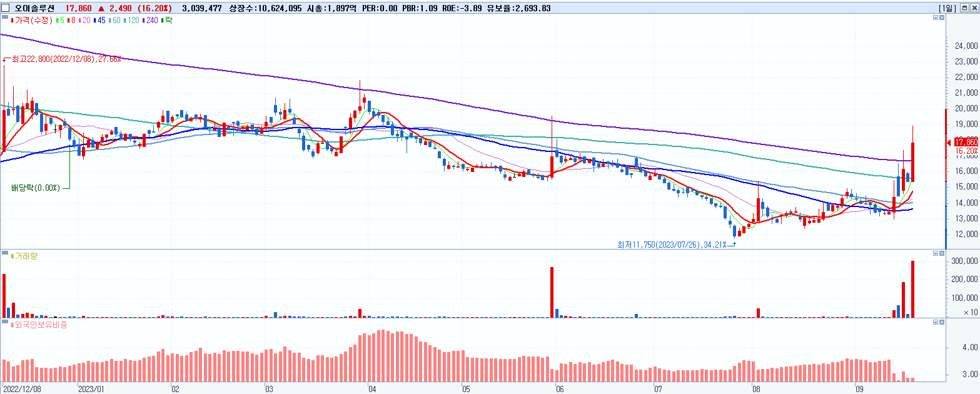Viewport: 980px width, 394px height.
Task: Click the 배당락(0.00%) marker label
Action: point(35,188)
